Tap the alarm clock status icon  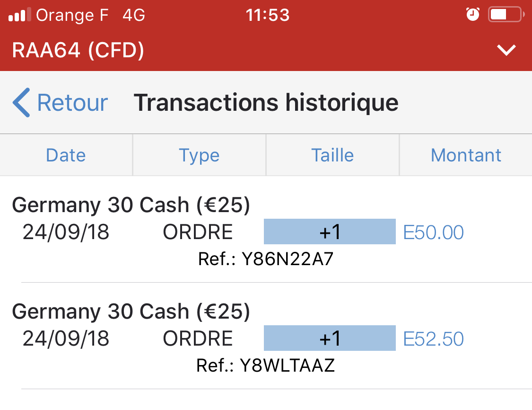472,15
